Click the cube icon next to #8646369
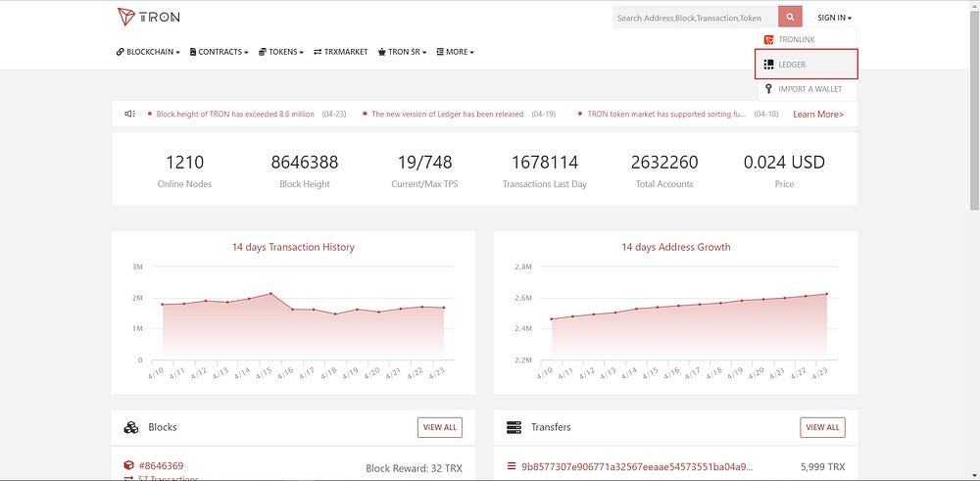This screenshot has height=481, width=980. (128, 465)
